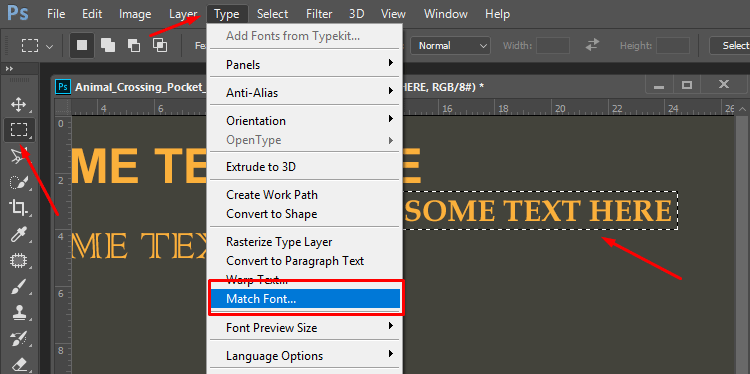Select the History Brush tool
This screenshot has height=374, width=750.
pos(19,339)
